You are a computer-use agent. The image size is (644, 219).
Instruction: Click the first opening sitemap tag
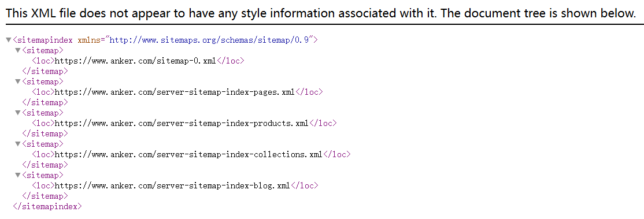(x=43, y=50)
